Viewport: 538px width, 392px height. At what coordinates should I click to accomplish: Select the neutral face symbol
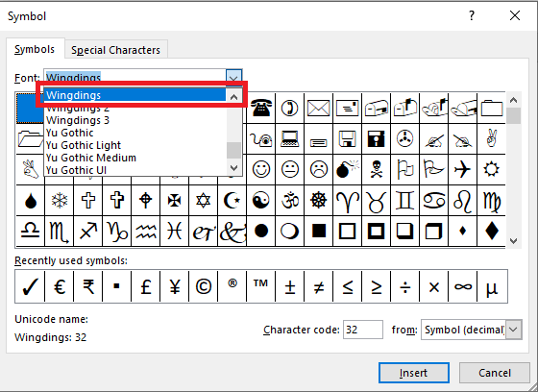[290, 169]
